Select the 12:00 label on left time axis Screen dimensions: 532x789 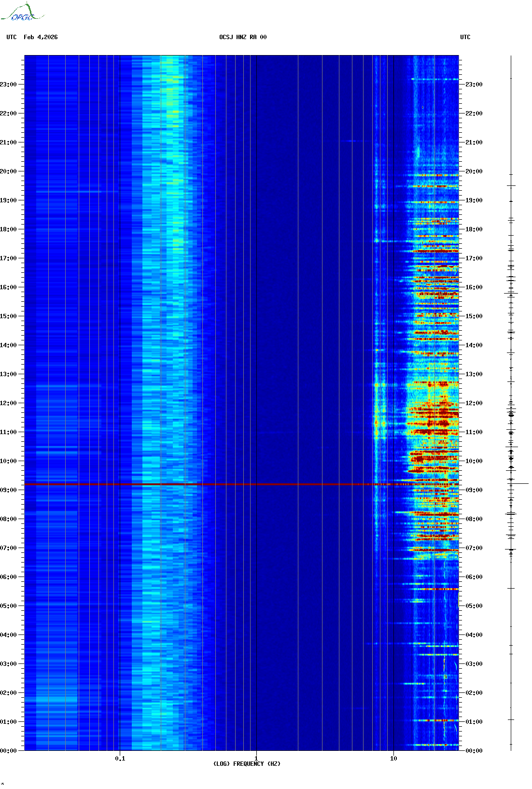tap(8, 403)
